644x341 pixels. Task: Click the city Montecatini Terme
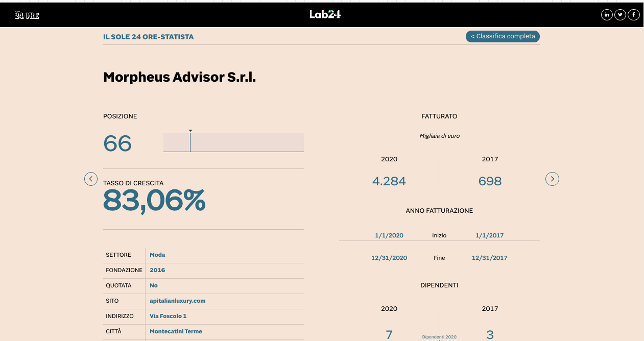pyautogui.click(x=176, y=331)
